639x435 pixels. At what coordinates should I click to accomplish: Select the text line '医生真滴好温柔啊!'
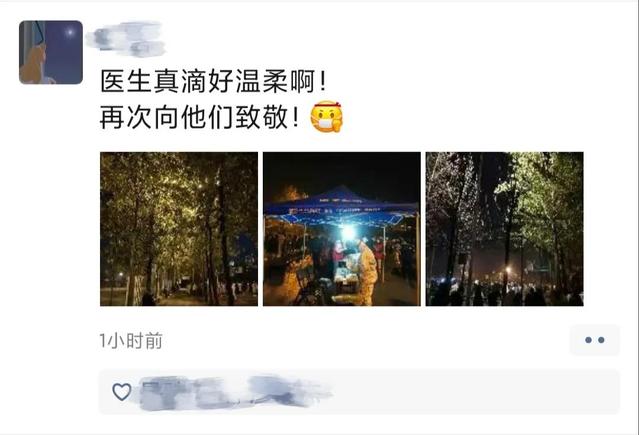[214, 82]
